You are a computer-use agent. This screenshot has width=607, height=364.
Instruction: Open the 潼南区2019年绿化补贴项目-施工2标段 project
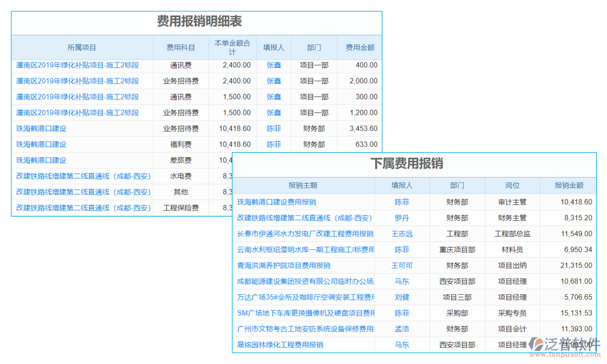pos(79,65)
